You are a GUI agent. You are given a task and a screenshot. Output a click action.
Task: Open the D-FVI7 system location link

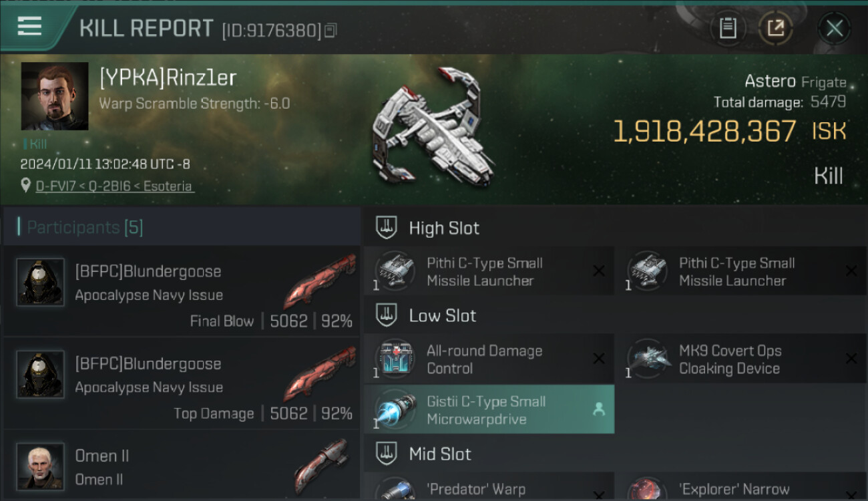point(114,186)
